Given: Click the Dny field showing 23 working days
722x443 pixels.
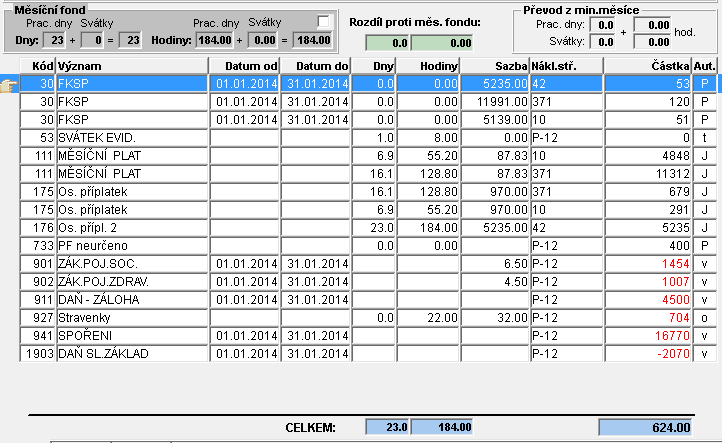Looking at the screenshot, I should tap(54, 41).
